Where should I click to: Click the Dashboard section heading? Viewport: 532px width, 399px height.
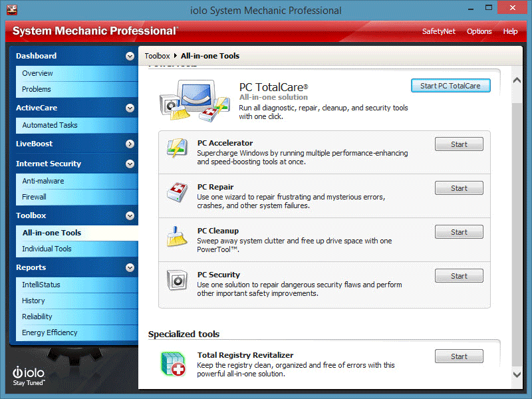click(x=37, y=56)
